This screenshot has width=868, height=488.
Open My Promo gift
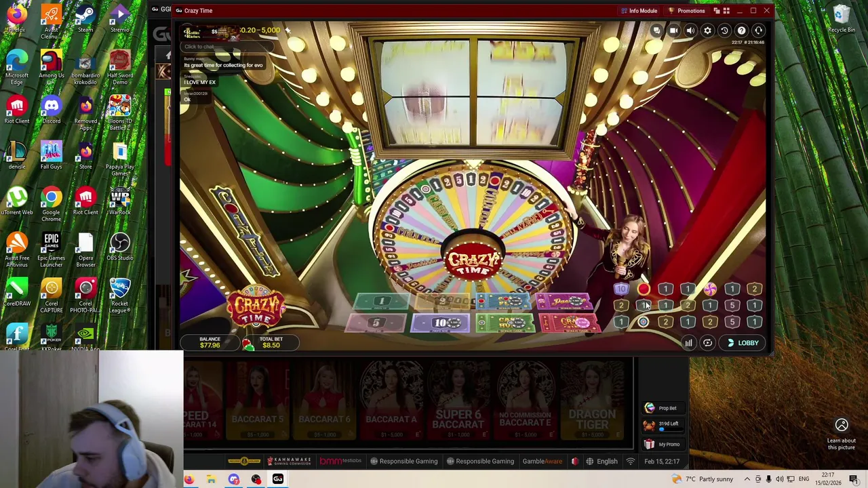pos(662,445)
